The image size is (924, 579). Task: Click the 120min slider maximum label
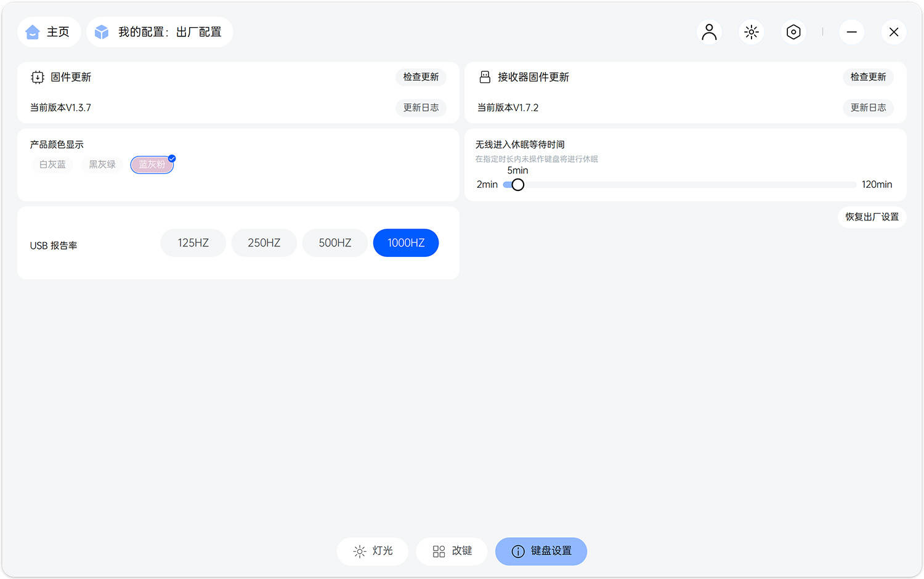click(877, 185)
